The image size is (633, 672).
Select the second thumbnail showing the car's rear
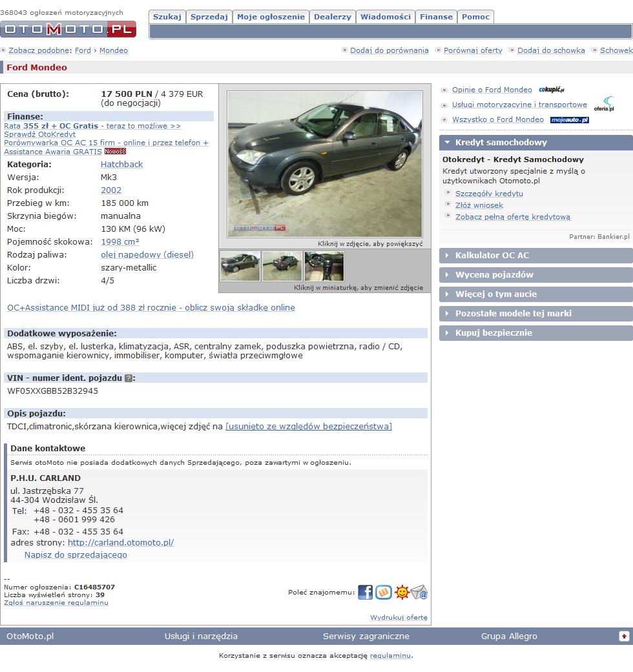282,266
